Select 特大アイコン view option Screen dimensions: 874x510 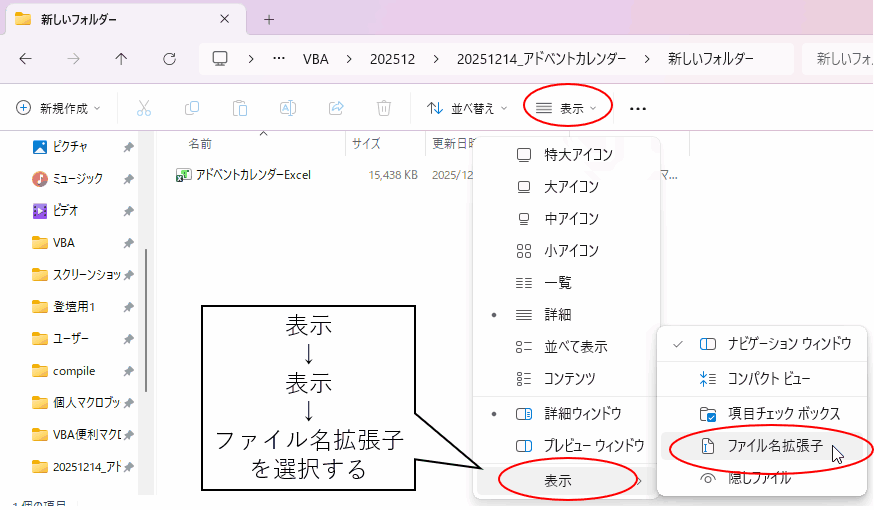(566, 155)
